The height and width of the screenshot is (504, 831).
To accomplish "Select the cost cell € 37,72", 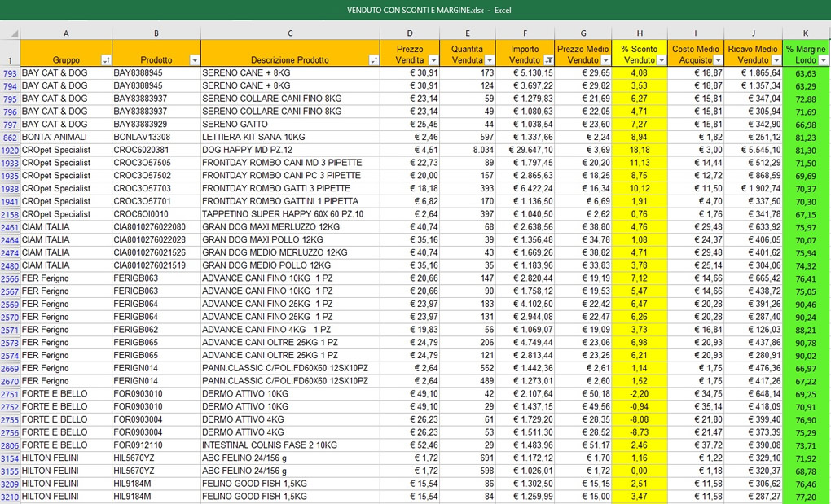I will point(696,445).
